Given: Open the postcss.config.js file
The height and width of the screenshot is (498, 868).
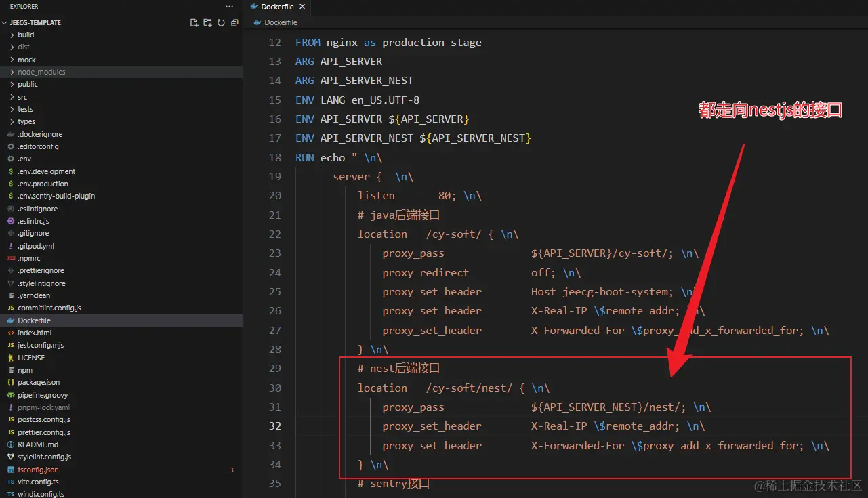Looking at the screenshot, I should click(x=121, y=419).
